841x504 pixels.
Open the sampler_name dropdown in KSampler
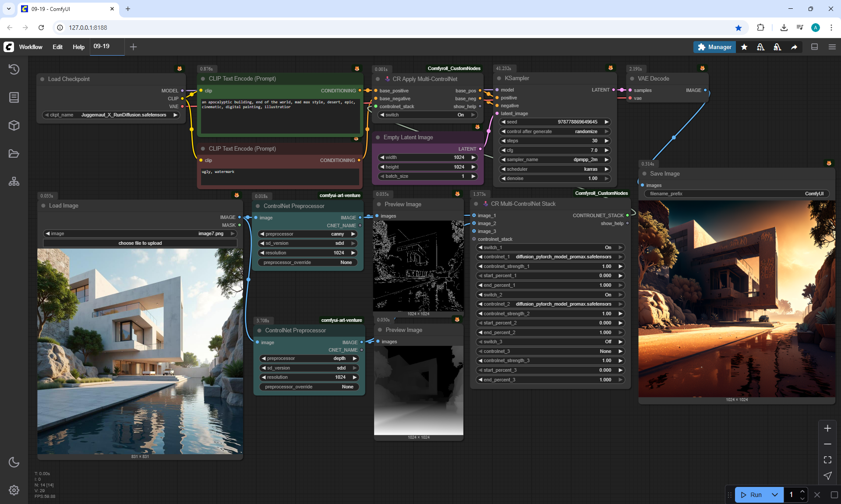[x=555, y=159]
